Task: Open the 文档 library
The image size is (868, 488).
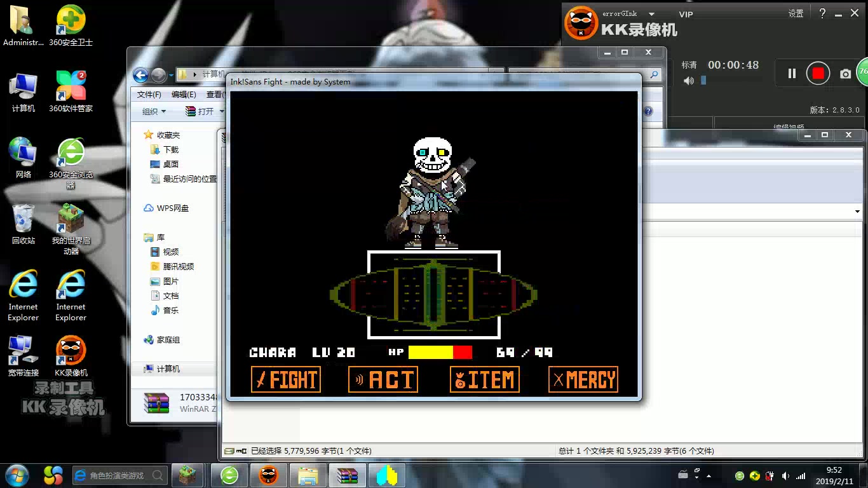Action: [x=165, y=295]
